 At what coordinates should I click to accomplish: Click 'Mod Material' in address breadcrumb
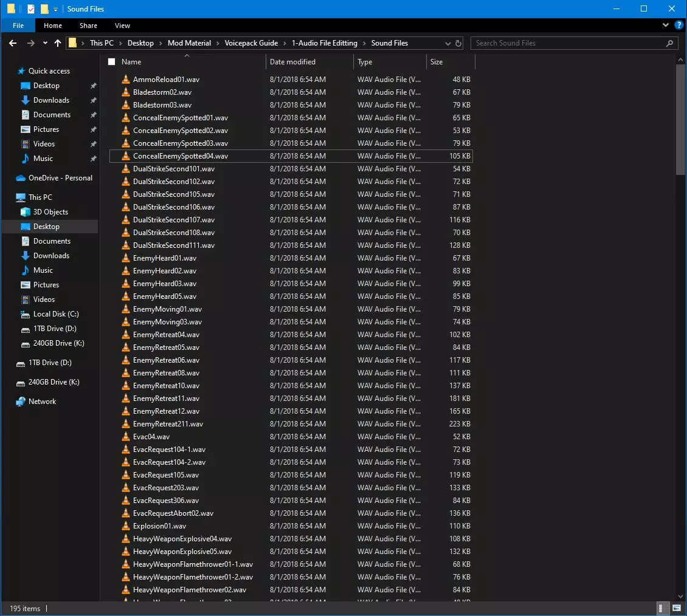tap(189, 43)
